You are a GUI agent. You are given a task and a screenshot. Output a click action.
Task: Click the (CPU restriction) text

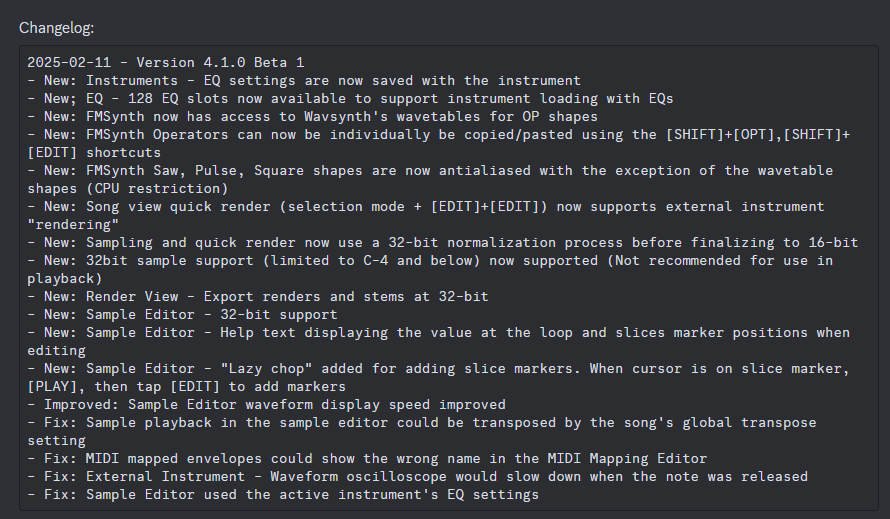pos(157,189)
